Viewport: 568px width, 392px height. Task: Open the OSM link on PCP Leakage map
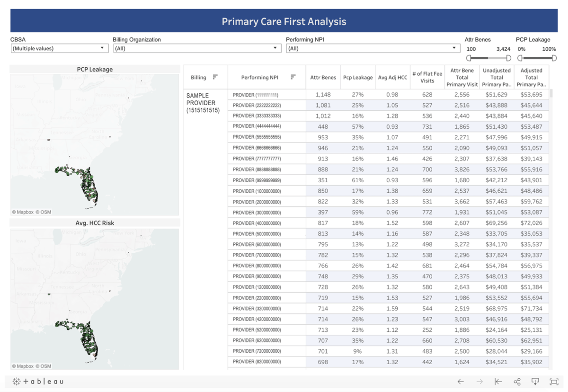click(43, 212)
